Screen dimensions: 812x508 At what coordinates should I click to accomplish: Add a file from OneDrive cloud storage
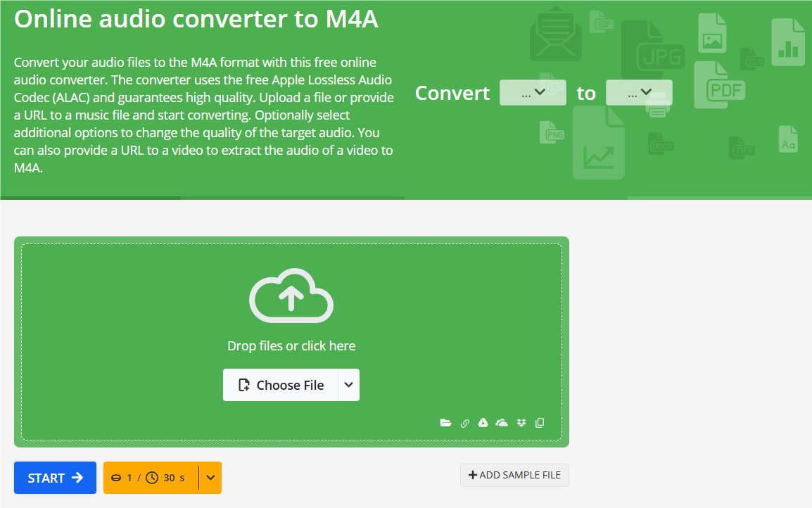click(501, 422)
